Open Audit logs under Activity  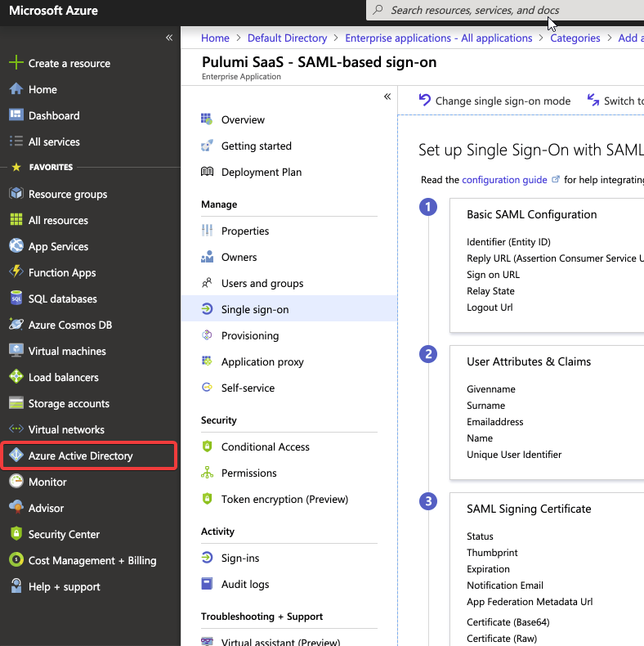pyautogui.click(x=289, y=584)
